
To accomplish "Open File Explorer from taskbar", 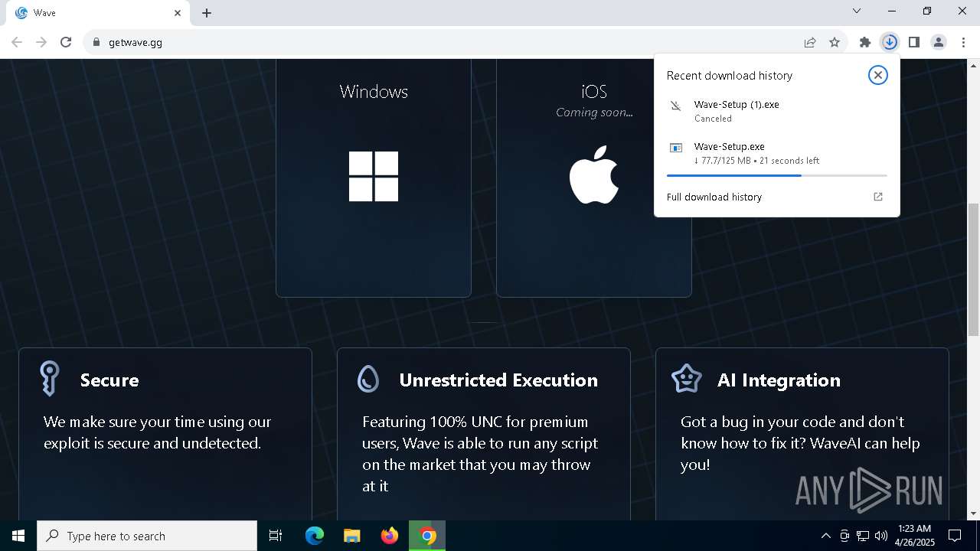I will [351, 536].
